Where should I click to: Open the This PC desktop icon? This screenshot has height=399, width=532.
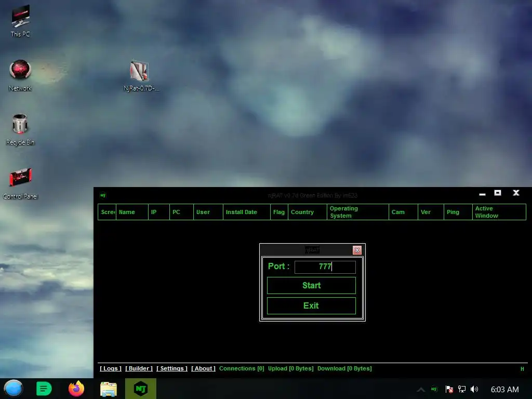[x=20, y=20]
